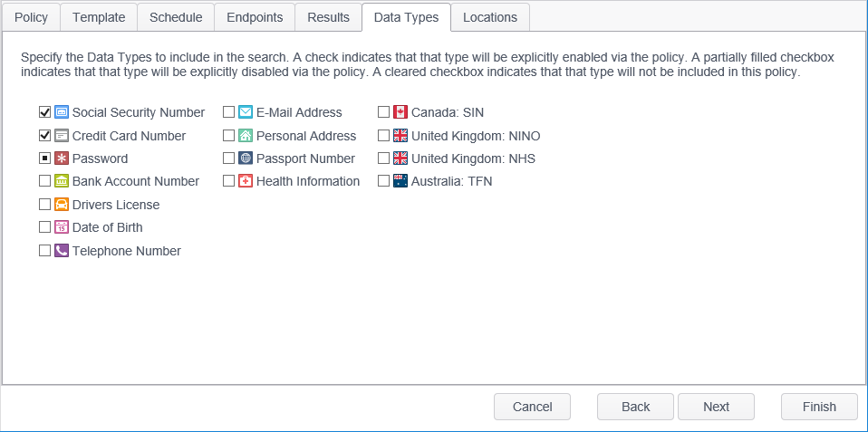Switch to the Schedule tab
The width and height of the screenshot is (868, 432).
176,17
